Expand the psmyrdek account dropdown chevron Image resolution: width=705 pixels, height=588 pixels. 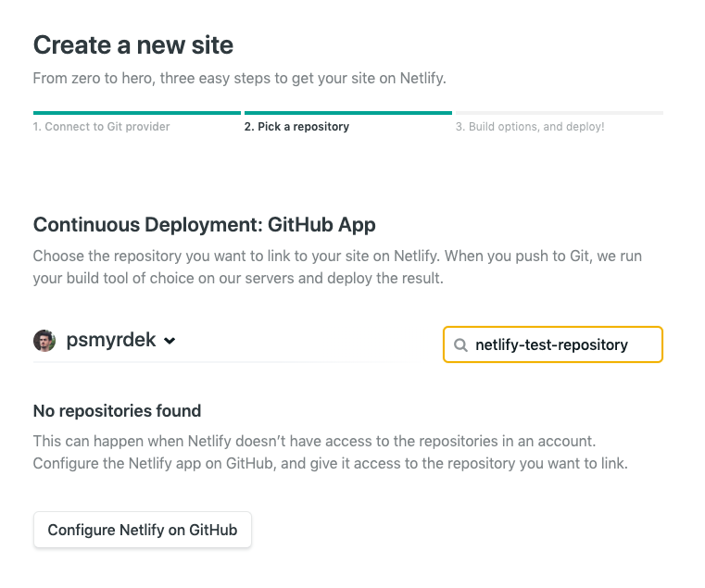tap(170, 341)
